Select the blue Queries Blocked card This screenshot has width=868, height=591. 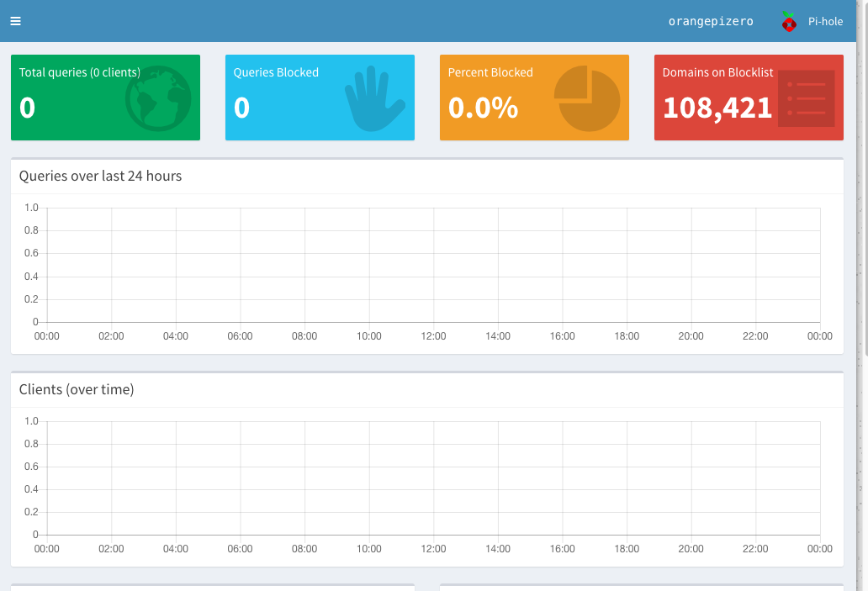coord(320,97)
